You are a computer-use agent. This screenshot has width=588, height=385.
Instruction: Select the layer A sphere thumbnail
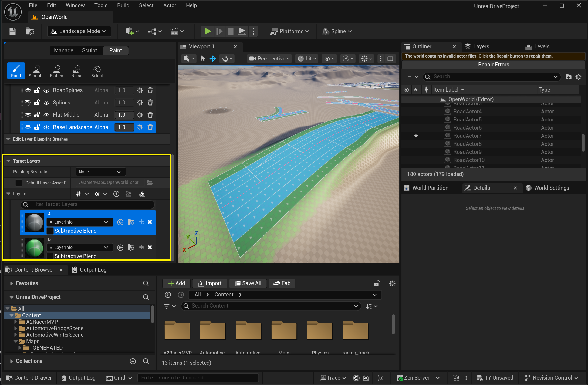[34, 223]
